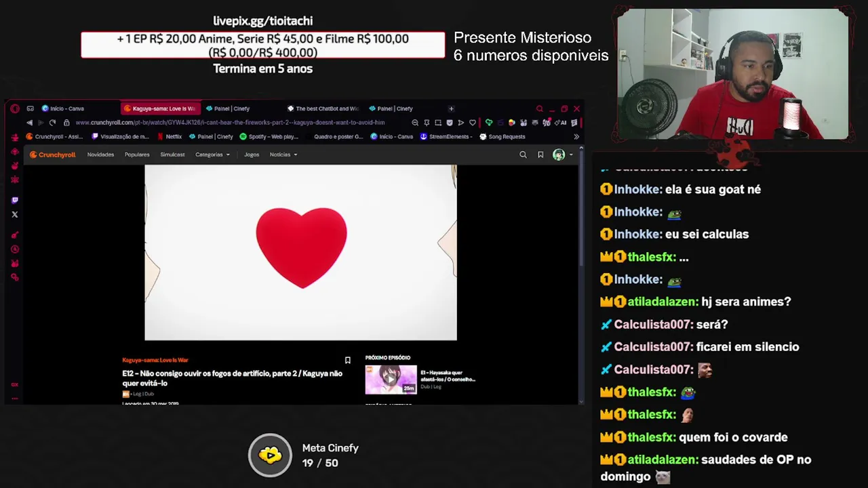868x488 pixels.
Task: Open the Visualização de m... Twitch bookmark
Action: click(x=120, y=136)
